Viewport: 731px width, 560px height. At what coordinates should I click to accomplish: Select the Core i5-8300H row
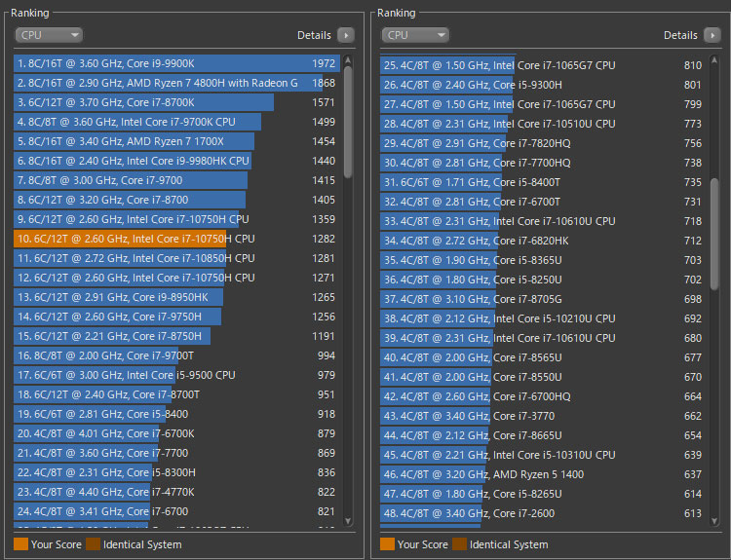177,473
